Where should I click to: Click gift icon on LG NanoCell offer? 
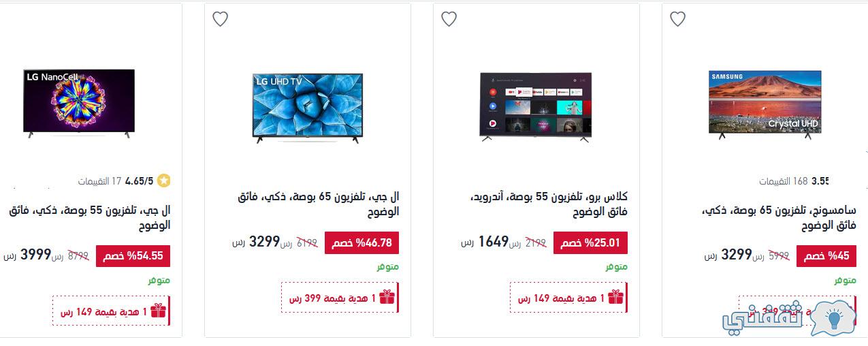(158, 311)
